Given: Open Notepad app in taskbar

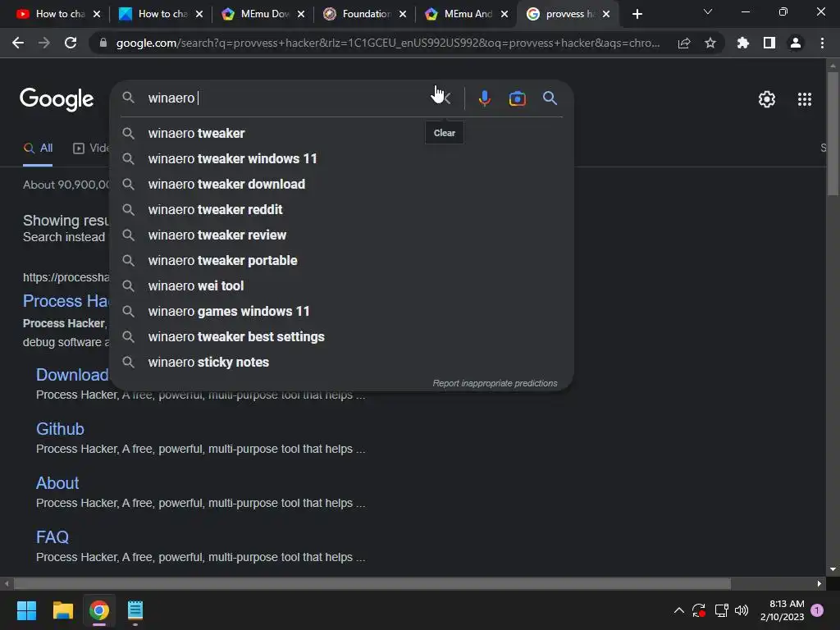Looking at the screenshot, I should [x=135, y=610].
